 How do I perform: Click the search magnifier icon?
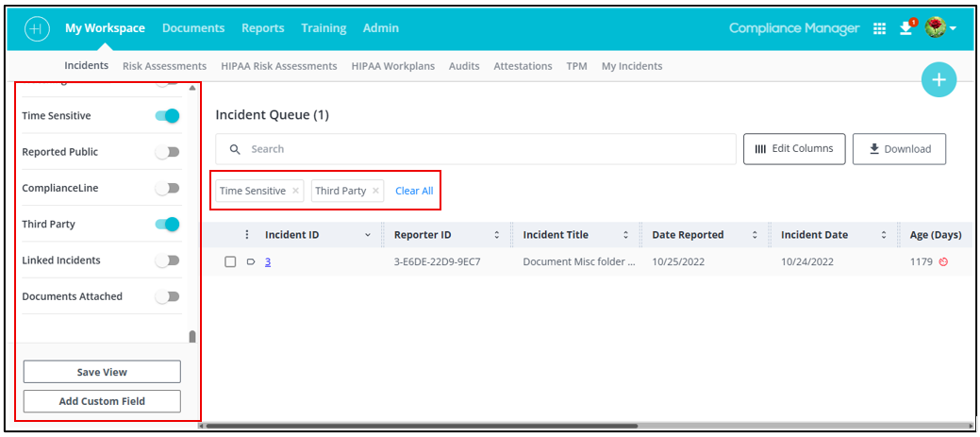(x=235, y=149)
